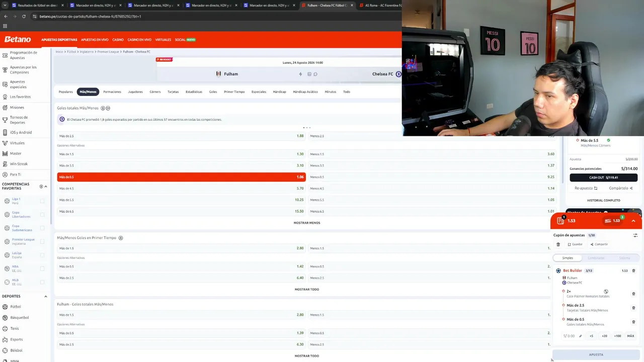Delete the Goles totales Más/Menos betslip selection

click(x=633, y=322)
